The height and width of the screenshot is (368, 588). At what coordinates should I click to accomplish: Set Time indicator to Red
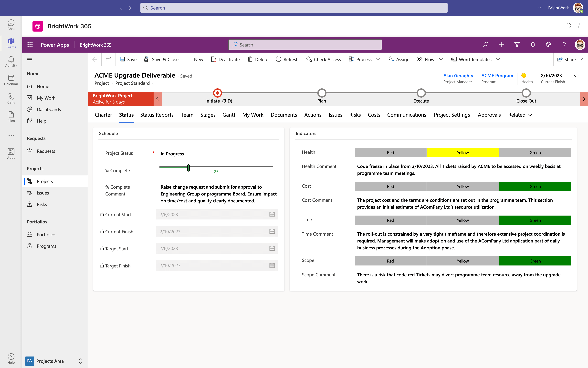tap(390, 220)
